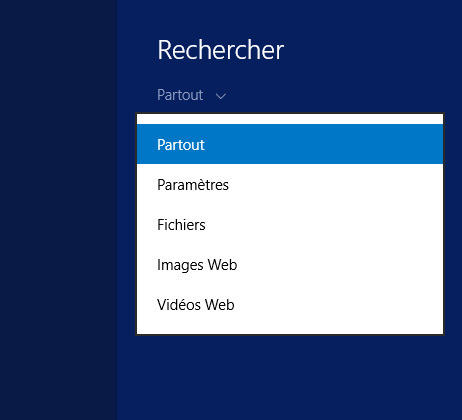Pick the Images Web search option

290,264
